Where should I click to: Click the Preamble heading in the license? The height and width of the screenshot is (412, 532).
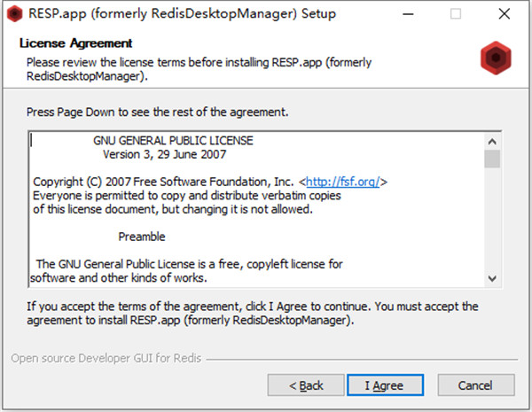142,237
